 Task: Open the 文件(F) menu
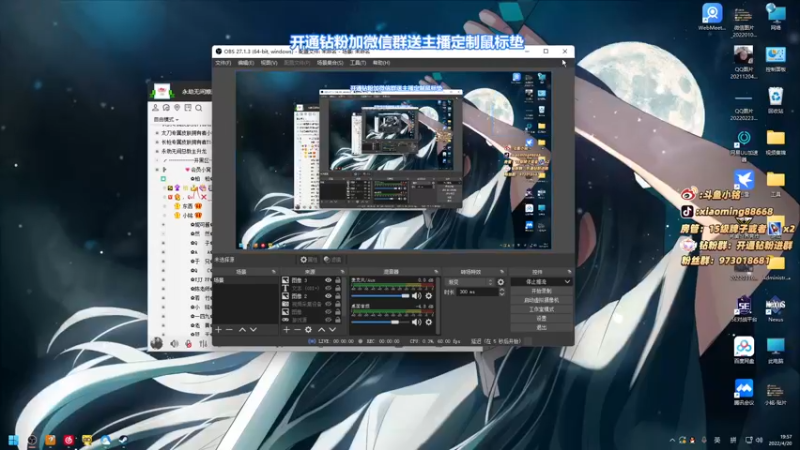click(x=223, y=63)
